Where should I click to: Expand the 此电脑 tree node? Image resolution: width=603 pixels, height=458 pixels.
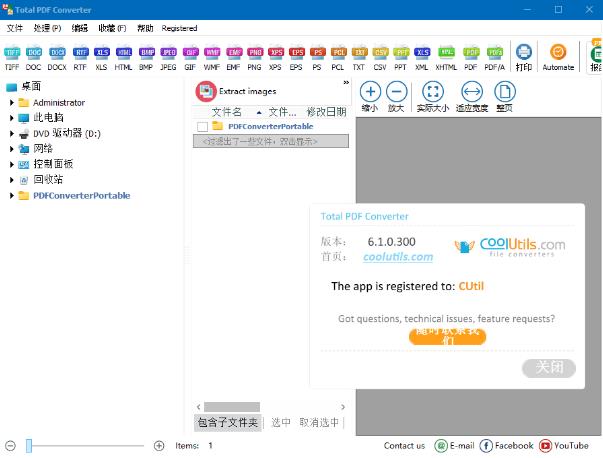12,118
